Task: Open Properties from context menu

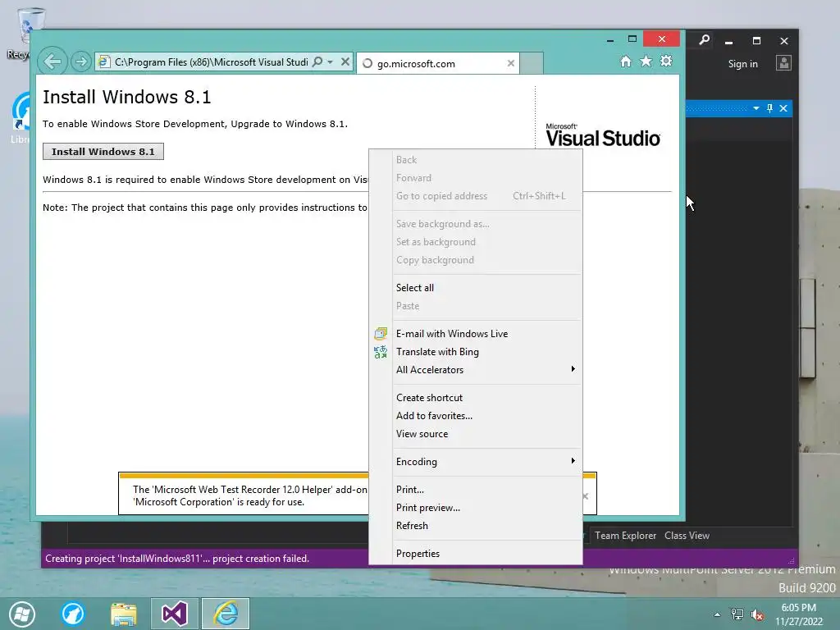Action: click(x=475, y=554)
